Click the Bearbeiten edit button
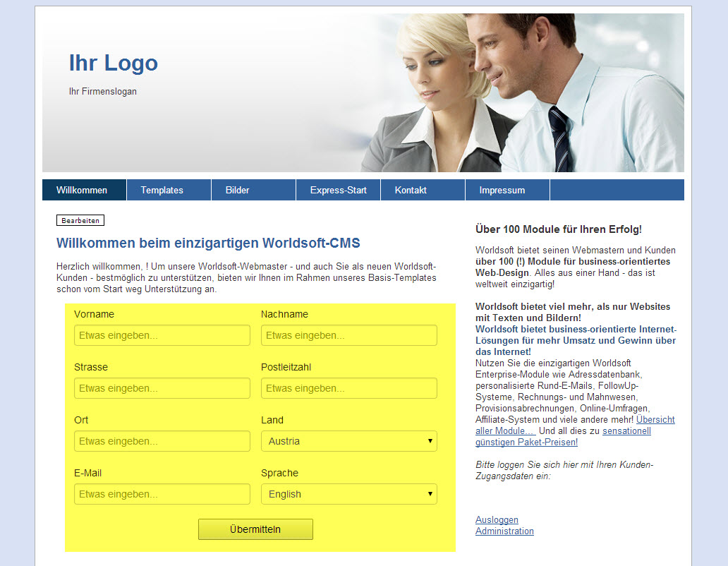Screen dimensions: 728x566 pos(80,221)
